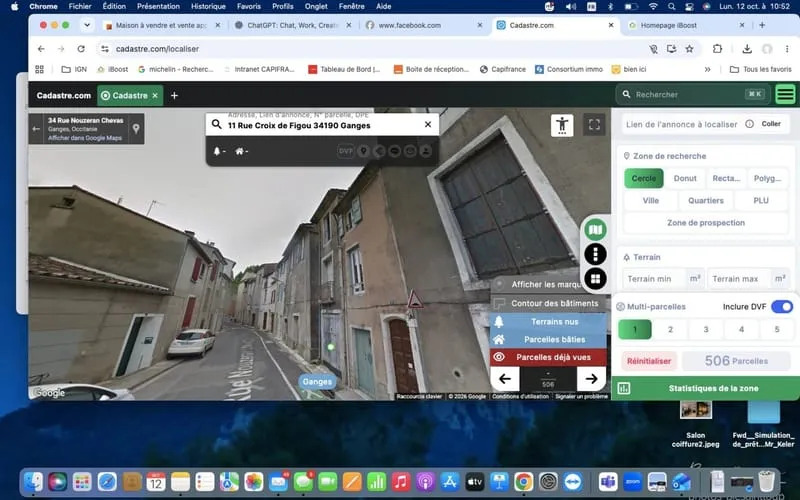This screenshot has width=800, height=500.
Task: Click the Terrain min input field
Action: click(654, 279)
